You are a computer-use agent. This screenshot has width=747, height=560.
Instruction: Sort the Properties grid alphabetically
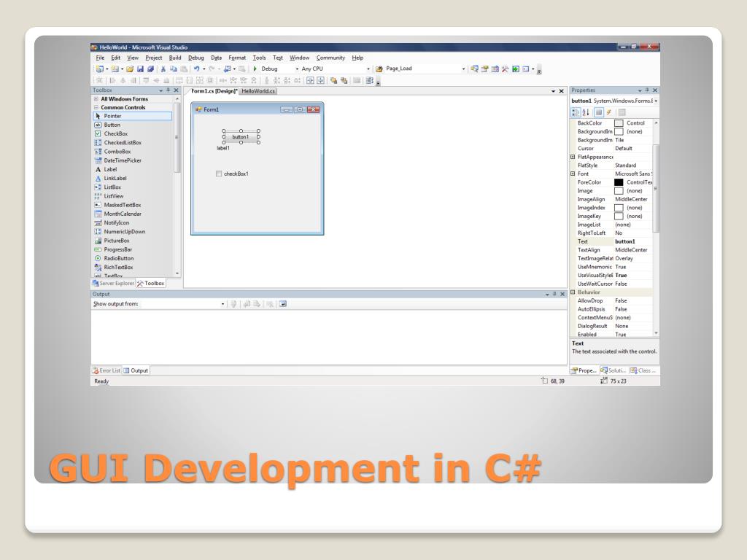[x=586, y=112]
